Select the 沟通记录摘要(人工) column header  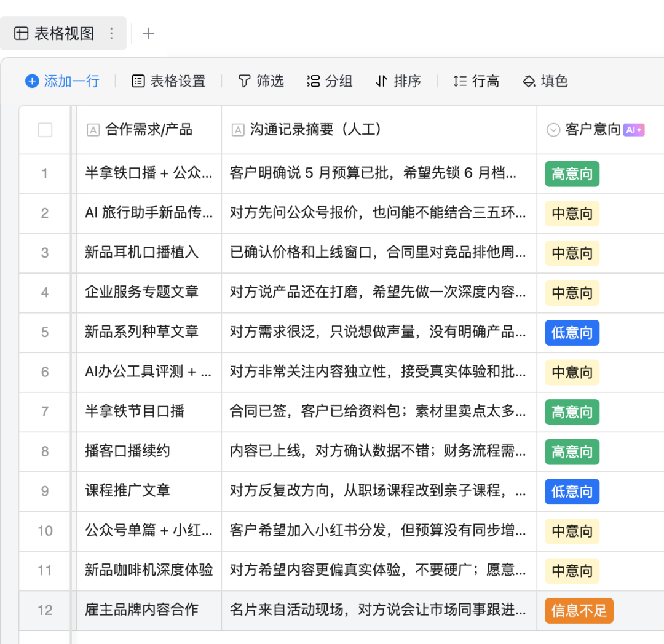click(379, 130)
